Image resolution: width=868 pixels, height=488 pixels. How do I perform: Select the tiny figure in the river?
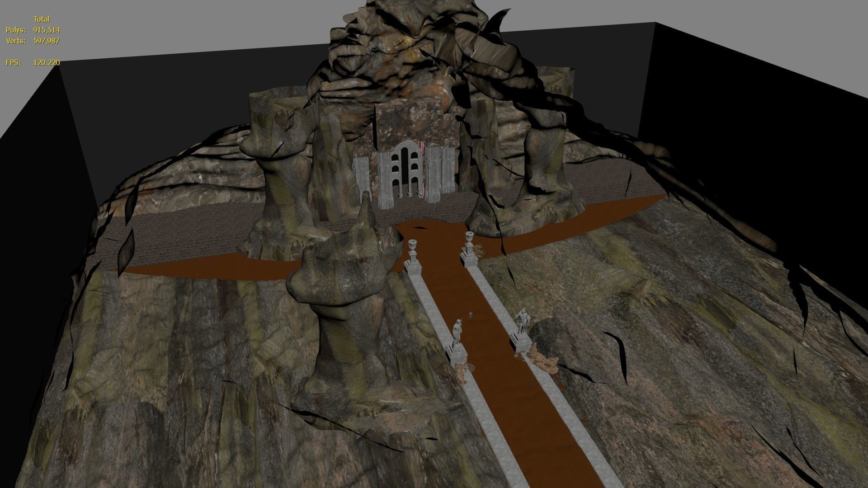click(x=471, y=314)
